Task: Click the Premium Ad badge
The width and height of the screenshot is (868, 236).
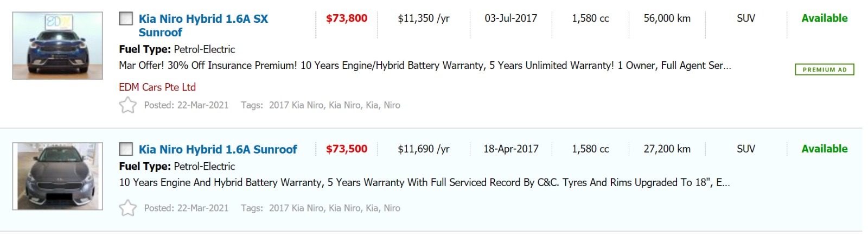Action: point(824,69)
